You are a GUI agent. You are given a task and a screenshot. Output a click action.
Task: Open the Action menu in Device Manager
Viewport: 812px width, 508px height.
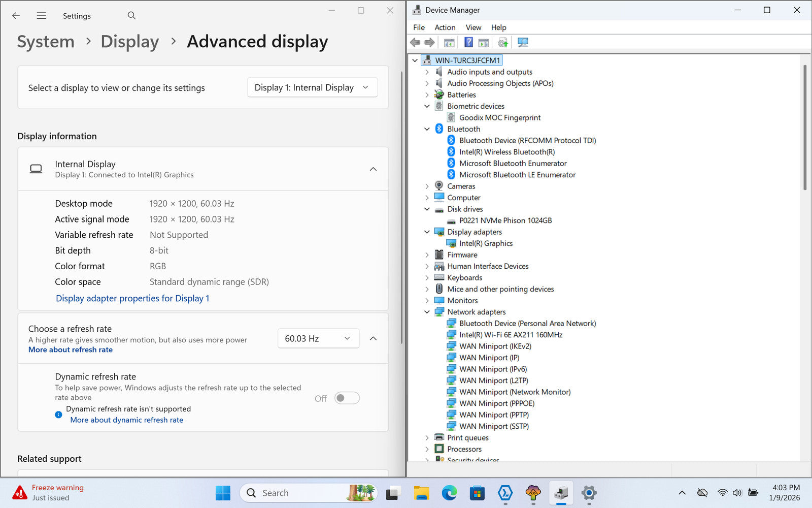[445, 27]
